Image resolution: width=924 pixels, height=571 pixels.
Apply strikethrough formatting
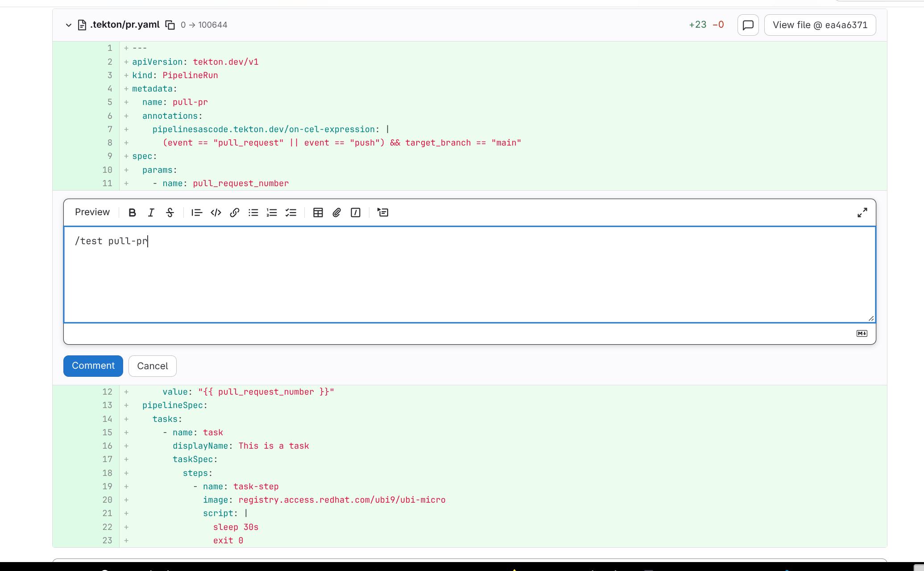[x=170, y=213]
